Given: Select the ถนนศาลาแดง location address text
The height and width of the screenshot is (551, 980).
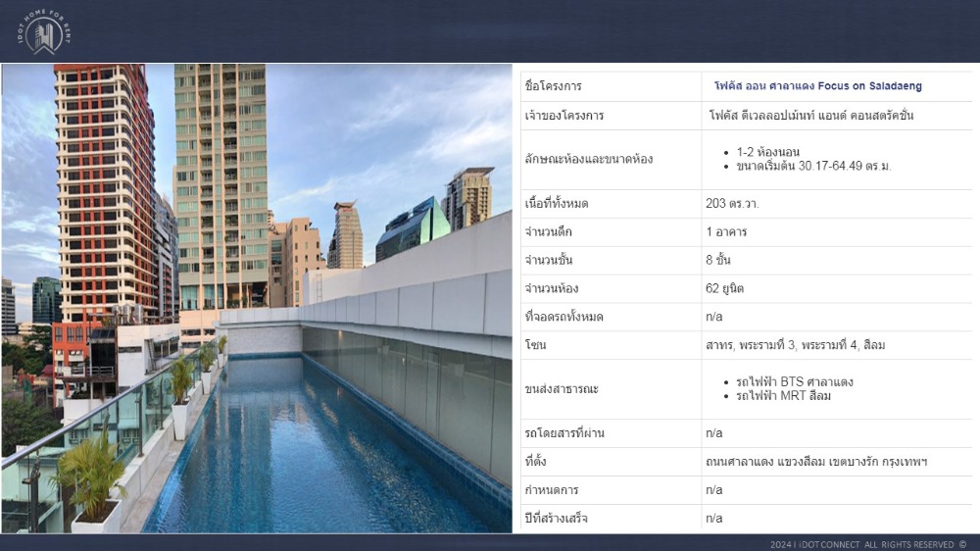Looking at the screenshot, I should [x=815, y=462].
